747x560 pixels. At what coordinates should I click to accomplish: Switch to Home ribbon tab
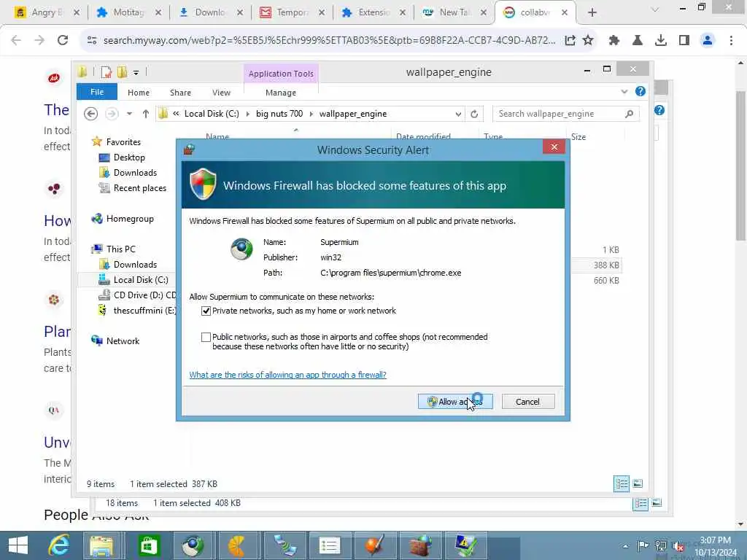pyautogui.click(x=138, y=93)
